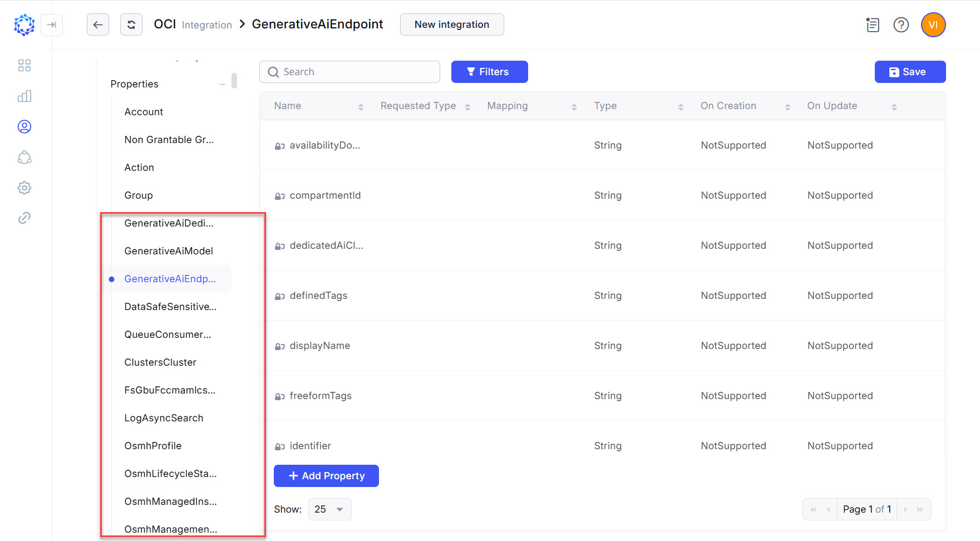Click the Save button
This screenshot has width=980, height=541.
909,72
